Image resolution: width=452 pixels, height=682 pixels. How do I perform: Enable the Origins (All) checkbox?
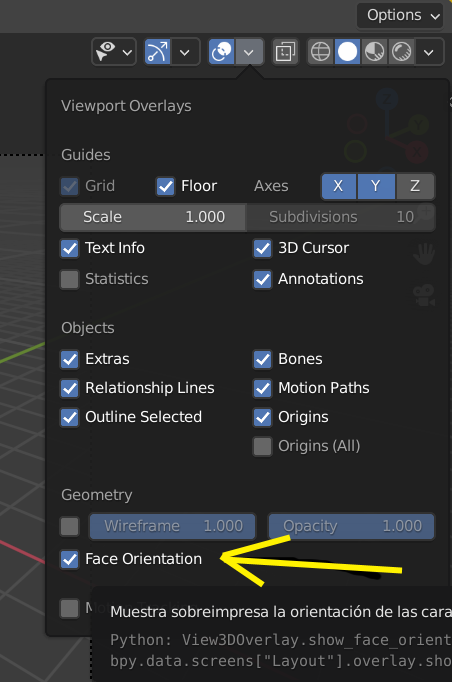[262, 446]
